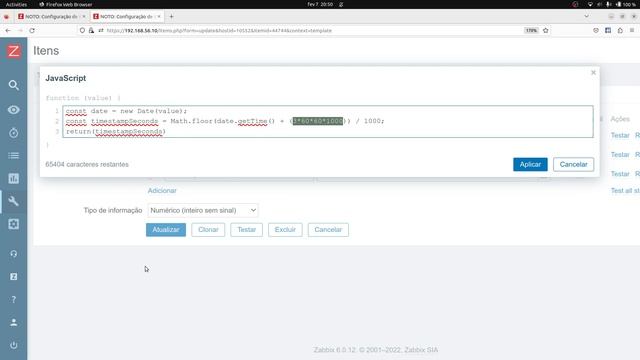Switch to the first NOTO Configuração browser tab

pos(51,17)
